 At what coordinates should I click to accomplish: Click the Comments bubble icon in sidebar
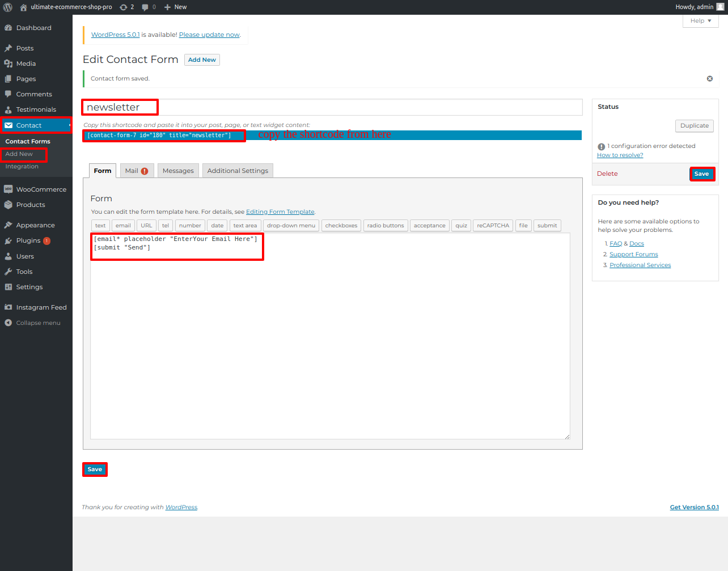pyautogui.click(x=9, y=94)
